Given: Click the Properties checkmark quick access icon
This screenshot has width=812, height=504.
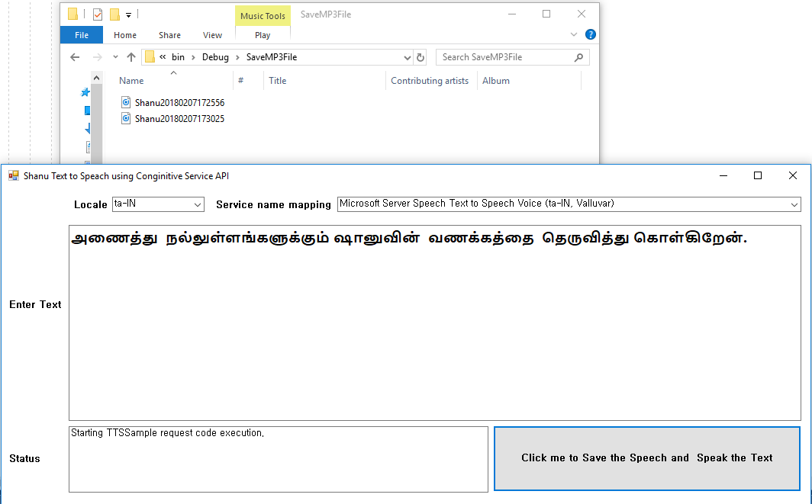Looking at the screenshot, I should [98, 14].
